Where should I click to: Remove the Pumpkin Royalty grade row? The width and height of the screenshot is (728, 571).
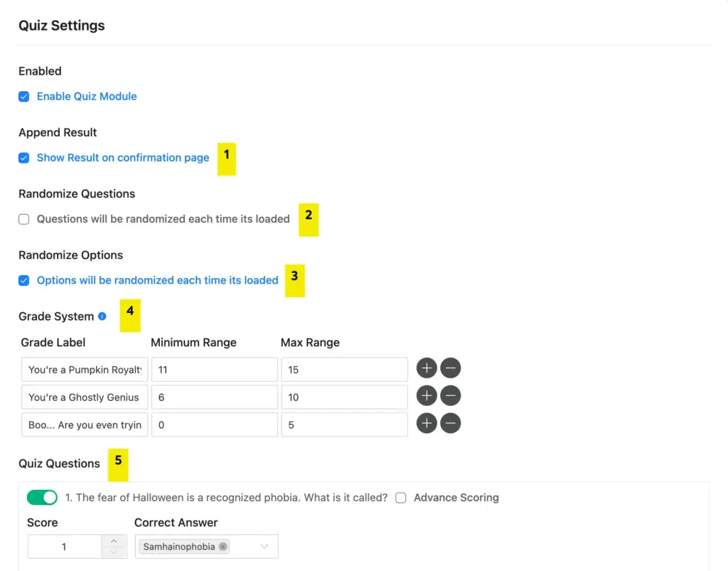click(x=451, y=368)
